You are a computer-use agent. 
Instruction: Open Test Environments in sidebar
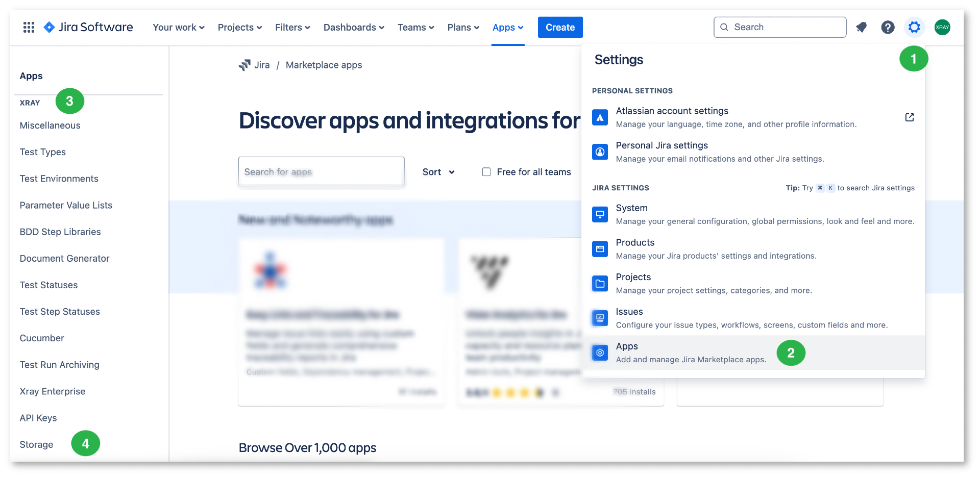(59, 179)
